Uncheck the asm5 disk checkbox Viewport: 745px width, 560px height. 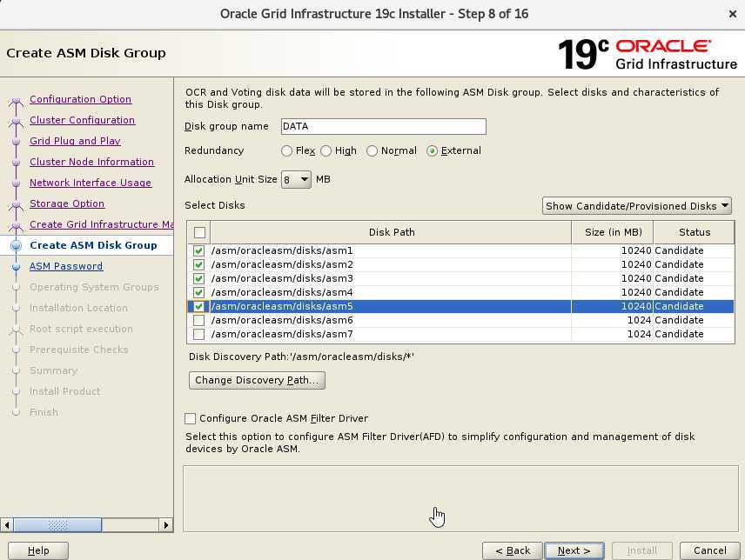[199, 306]
